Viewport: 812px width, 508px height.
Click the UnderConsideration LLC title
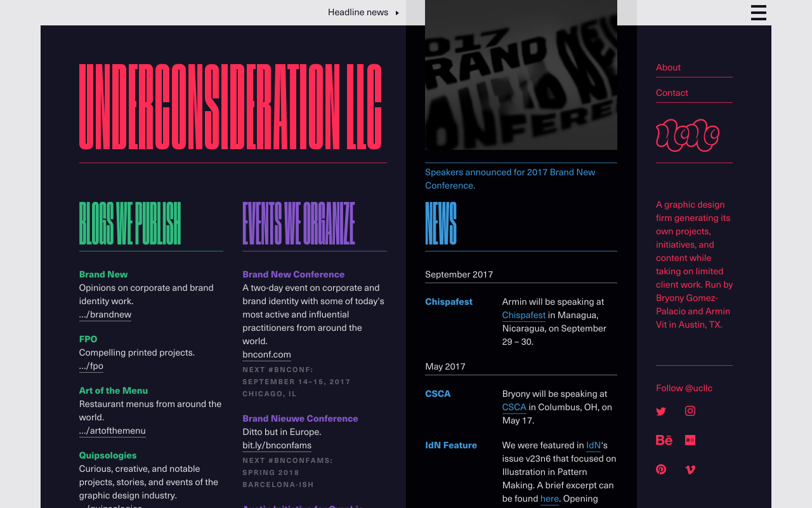tap(231, 107)
